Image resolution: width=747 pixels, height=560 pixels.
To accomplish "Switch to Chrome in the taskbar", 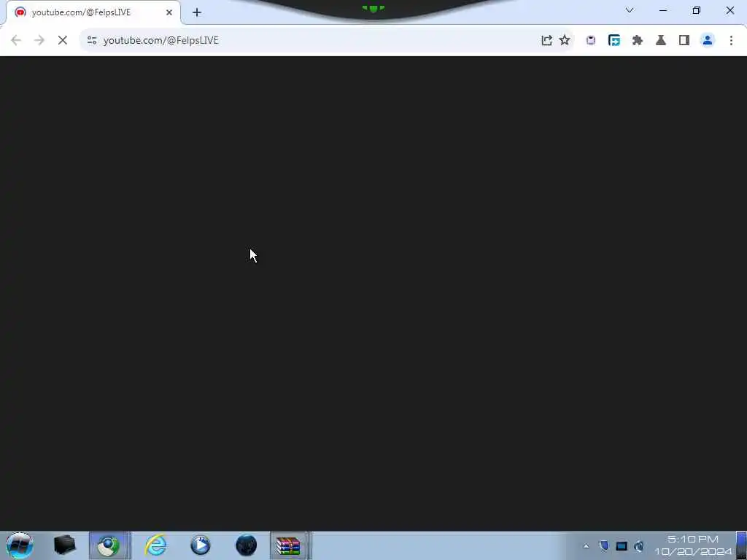I will point(109,545).
